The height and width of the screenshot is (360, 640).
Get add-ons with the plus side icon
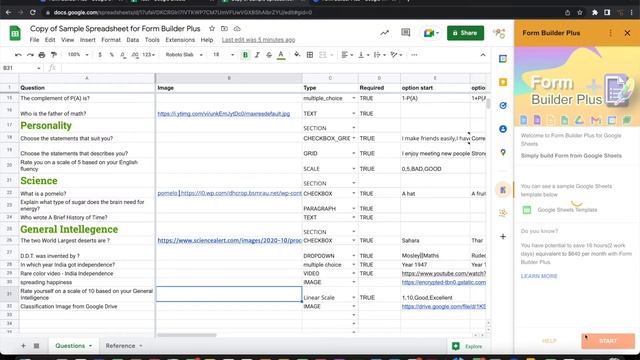pyautogui.click(x=503, y=236)
